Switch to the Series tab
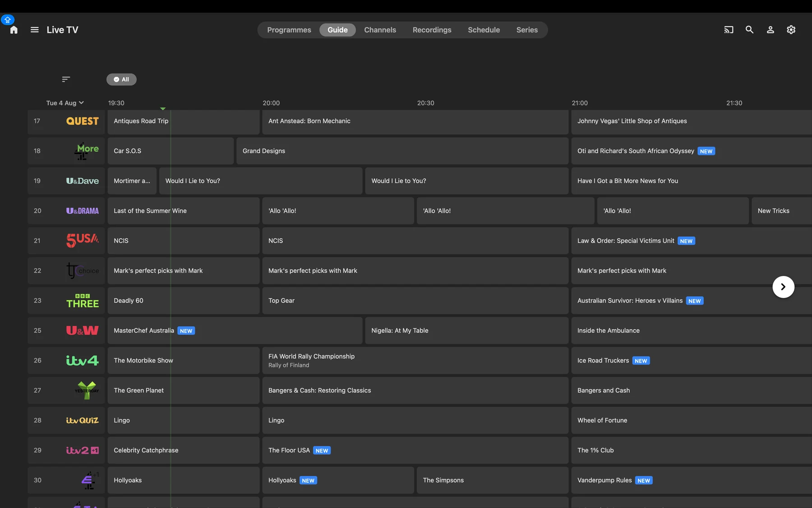812x508 pixels. (527, 30)
